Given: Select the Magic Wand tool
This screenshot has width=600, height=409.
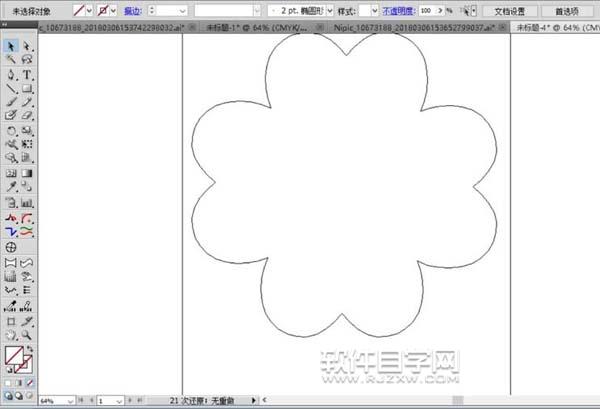Looking at the screenshot, I should click(11, 59).
